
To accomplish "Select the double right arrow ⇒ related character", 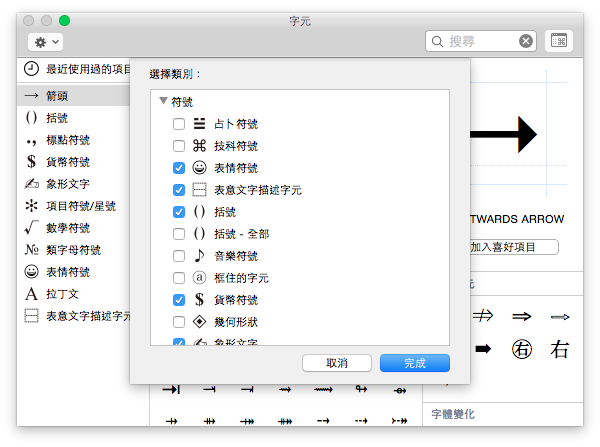I will pos(522,316).
